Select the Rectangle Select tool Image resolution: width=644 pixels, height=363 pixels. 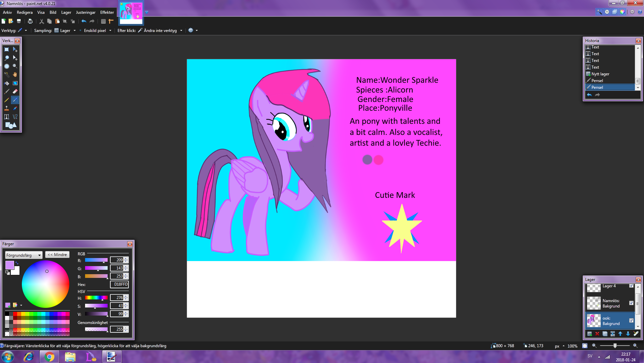[x=7, y=49]
